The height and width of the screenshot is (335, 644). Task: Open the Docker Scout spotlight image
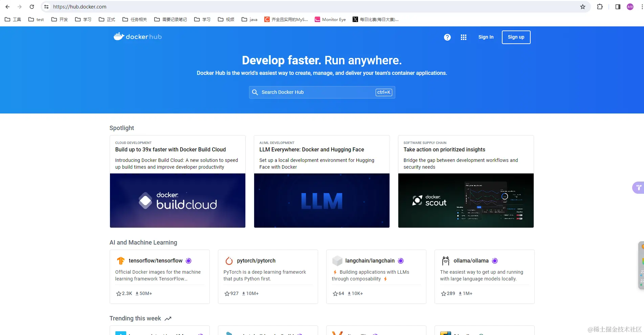466,201
